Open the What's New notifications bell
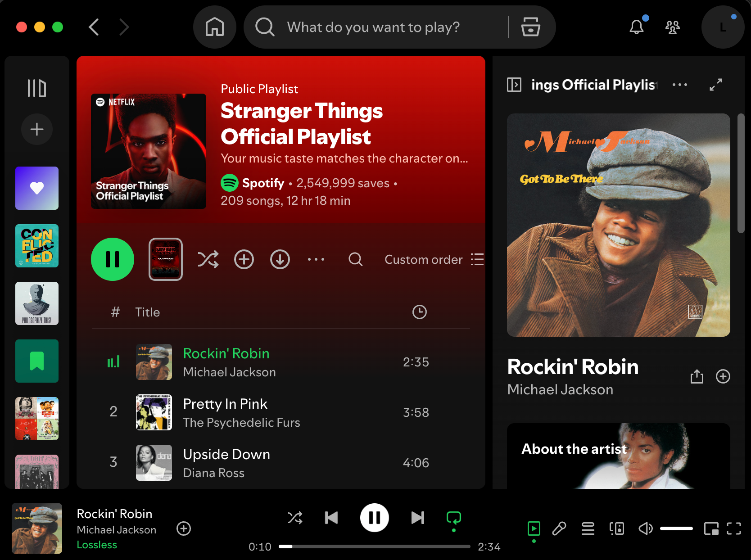 pyautogui.click(x=637, y=27)
